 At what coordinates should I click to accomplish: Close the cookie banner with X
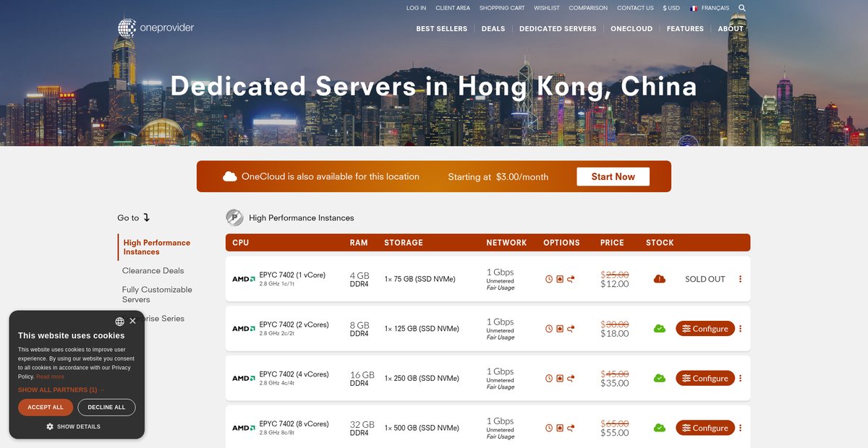pyautogui.click(x=132, y=321)
